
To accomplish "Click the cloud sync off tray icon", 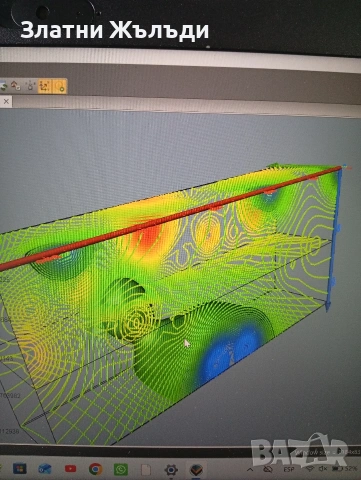I will [x=267, y=469].
